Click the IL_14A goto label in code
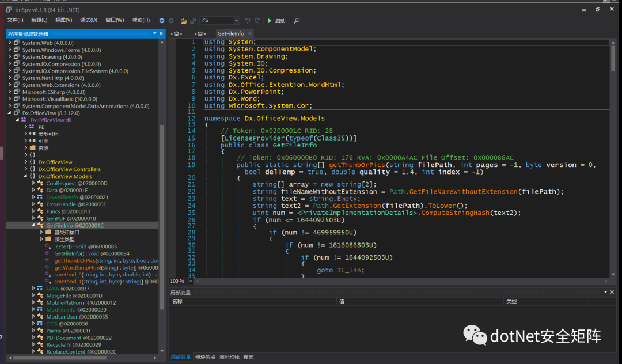 [348, 271]
